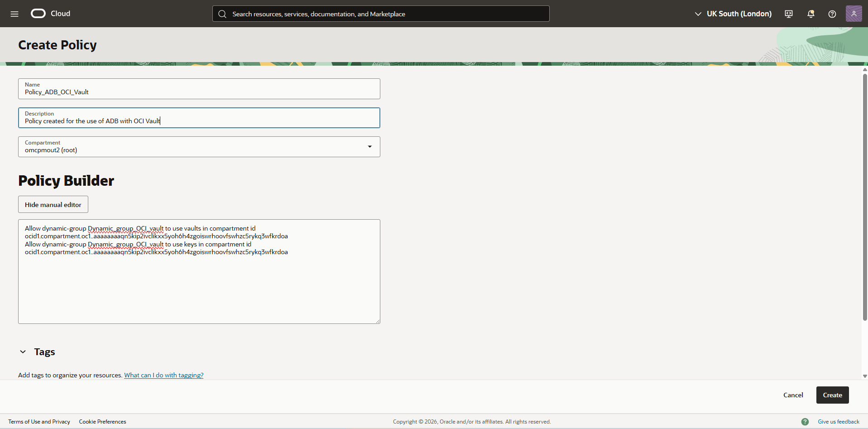Open the hamburger navigation menu
Image resolution: width=868 pixels, height=429 pixels.
tap(14, 14)
